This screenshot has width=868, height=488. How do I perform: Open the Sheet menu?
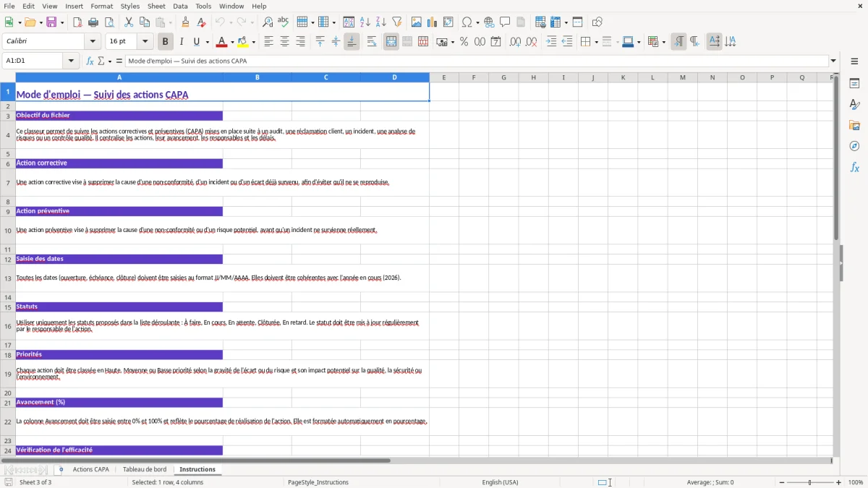(x=156, y=6)
